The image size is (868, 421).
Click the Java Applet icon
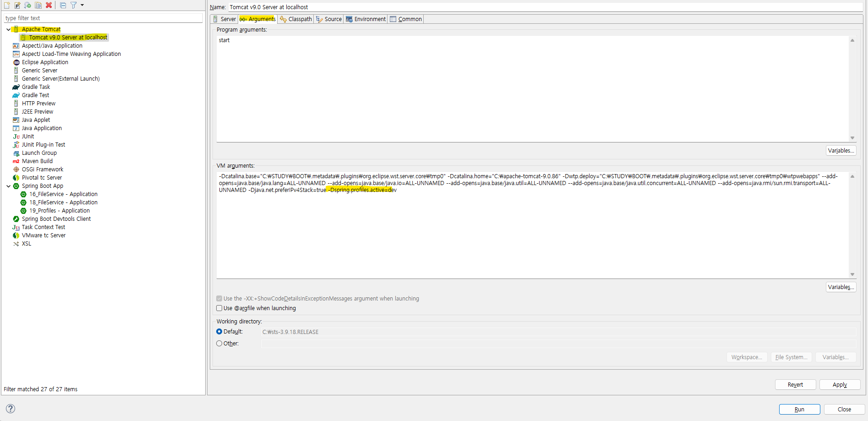click(16, 120)
